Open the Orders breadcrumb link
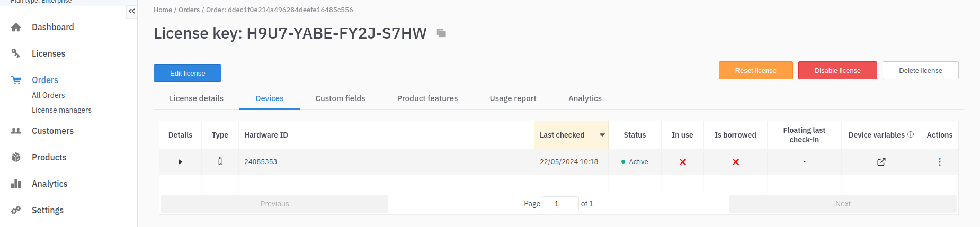980x227 pixels. pos(189,10)
